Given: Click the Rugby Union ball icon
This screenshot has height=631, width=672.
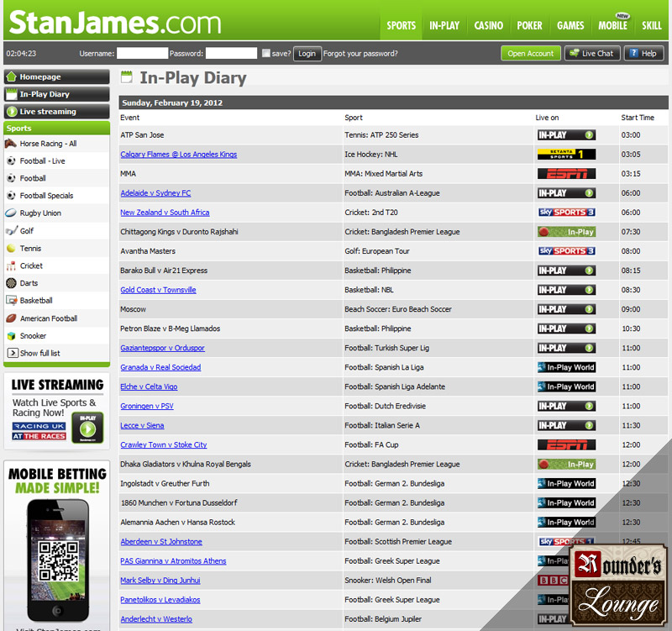Looking at the screenshot, I should [x=11, y=213].
